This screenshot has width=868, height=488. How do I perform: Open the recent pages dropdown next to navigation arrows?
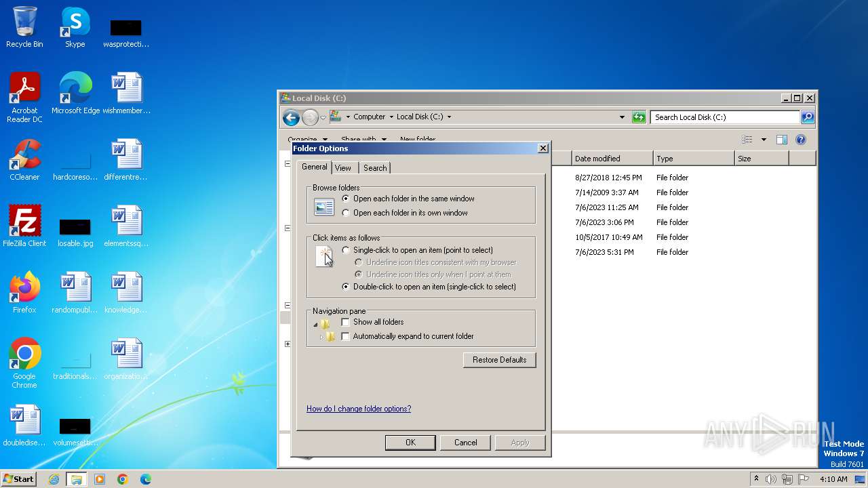click(323, 117)
